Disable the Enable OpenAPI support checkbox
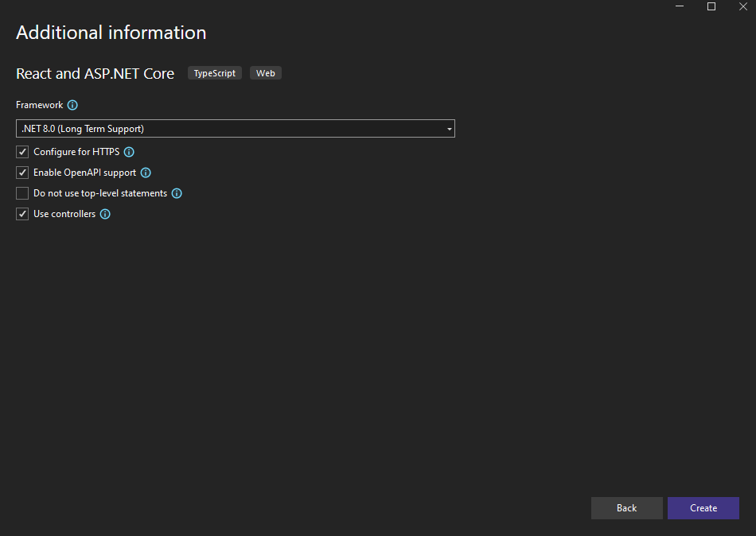Image resolution: width=756 pixels, height=536 pixels. tap(22, 173)
